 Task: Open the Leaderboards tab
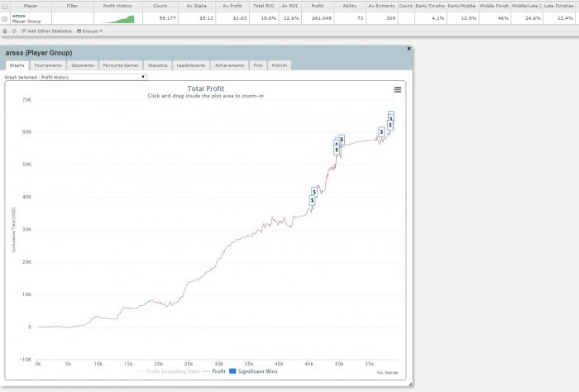(x=191, y=65)
